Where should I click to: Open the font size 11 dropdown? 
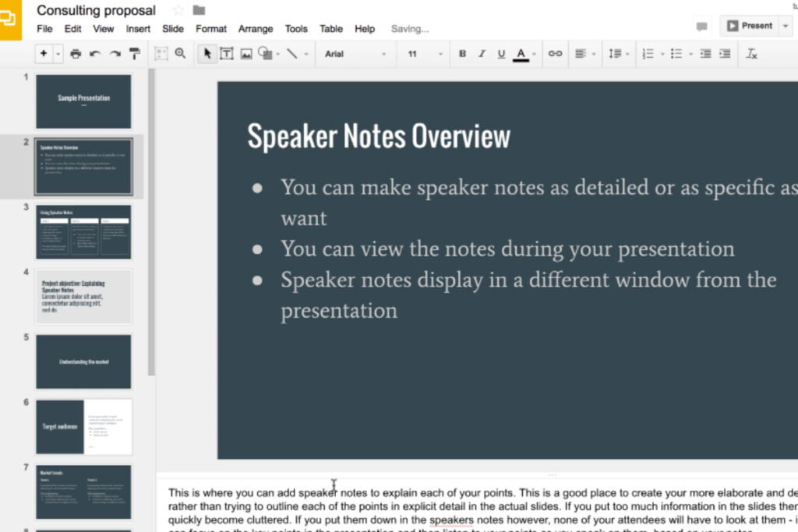coord(425,54)
